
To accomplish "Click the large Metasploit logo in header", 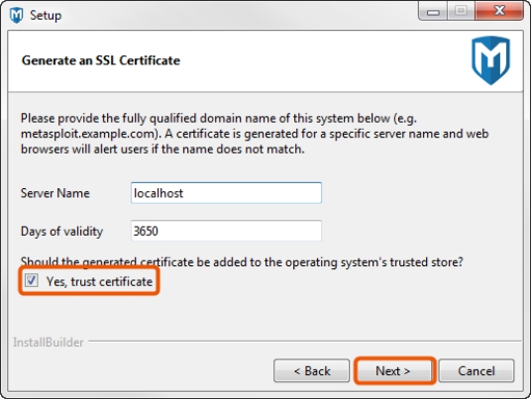I will pos(490,60).
